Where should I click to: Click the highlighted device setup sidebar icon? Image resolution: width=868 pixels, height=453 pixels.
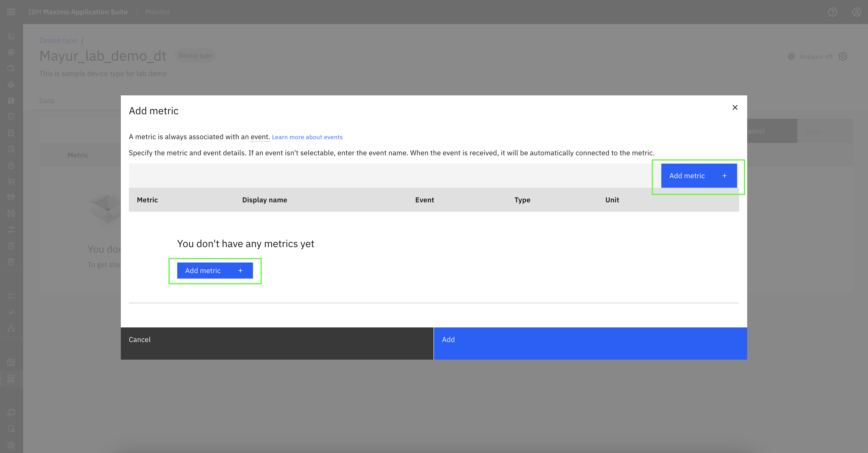click(x=11, y=379)
